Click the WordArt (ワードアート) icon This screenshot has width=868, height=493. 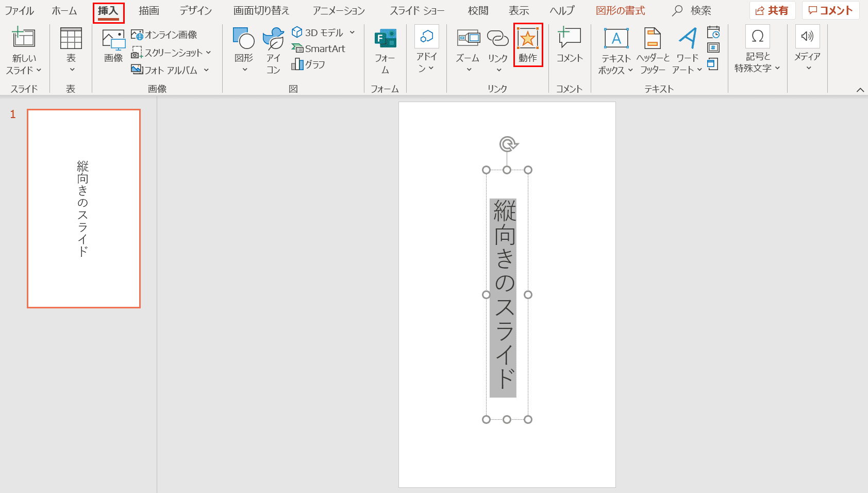(x=688, y=39)
